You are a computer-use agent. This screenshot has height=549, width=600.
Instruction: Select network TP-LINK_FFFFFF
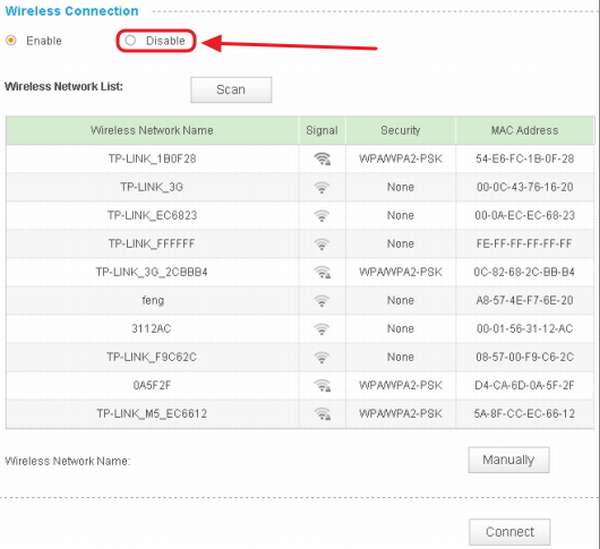pos(152,244)
